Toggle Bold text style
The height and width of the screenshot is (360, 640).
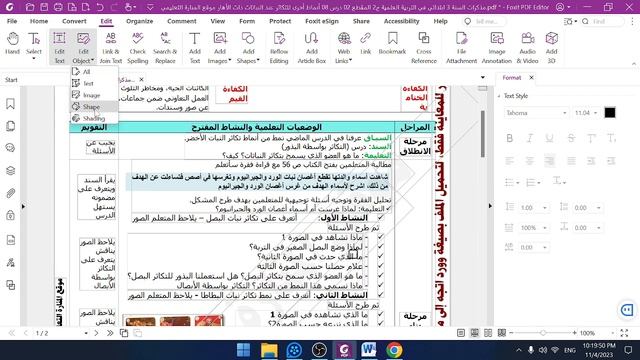click(x=509, y=138)
